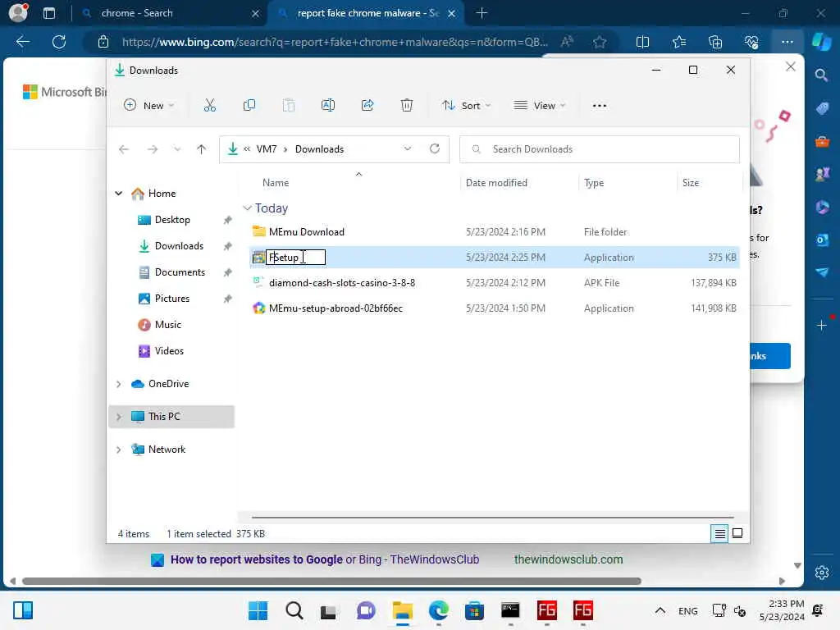Image resolution: width=840 pixels, height=630 pixels.
Task: Go back in the Edge browser
Action: (x=23, y=42)
